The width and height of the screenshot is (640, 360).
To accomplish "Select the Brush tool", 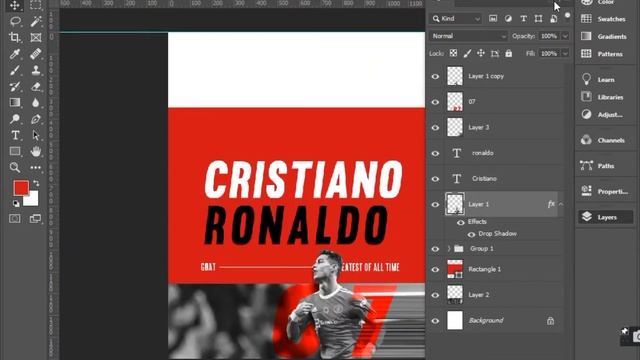I will point(15,70).
